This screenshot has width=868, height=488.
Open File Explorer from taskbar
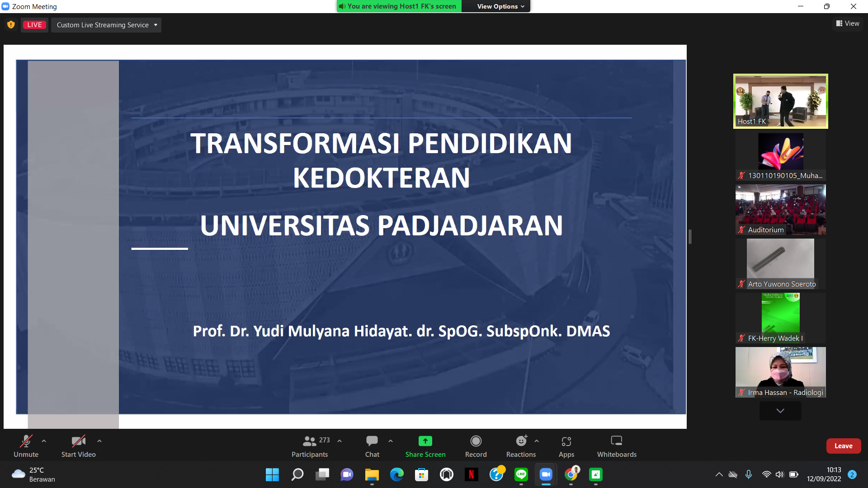point(372,474)
